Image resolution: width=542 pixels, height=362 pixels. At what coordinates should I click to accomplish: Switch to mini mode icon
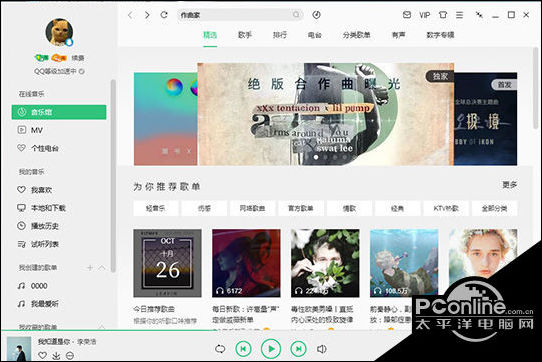479,15
